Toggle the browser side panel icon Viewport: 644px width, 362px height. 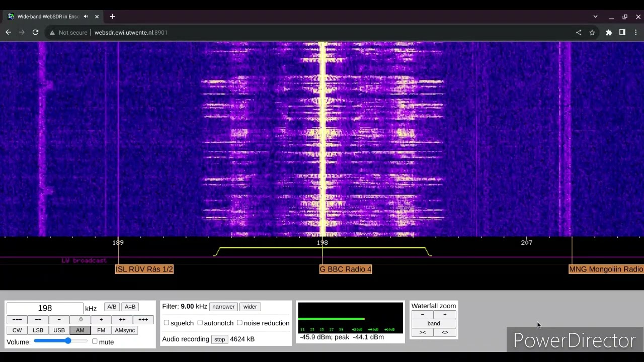[622, 32]
